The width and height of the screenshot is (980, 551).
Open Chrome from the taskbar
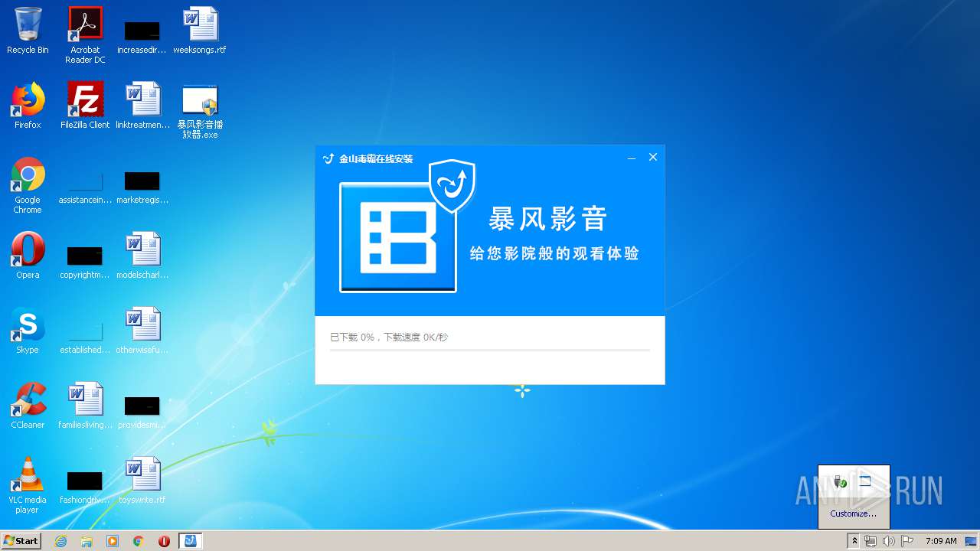tap(139, 541)
